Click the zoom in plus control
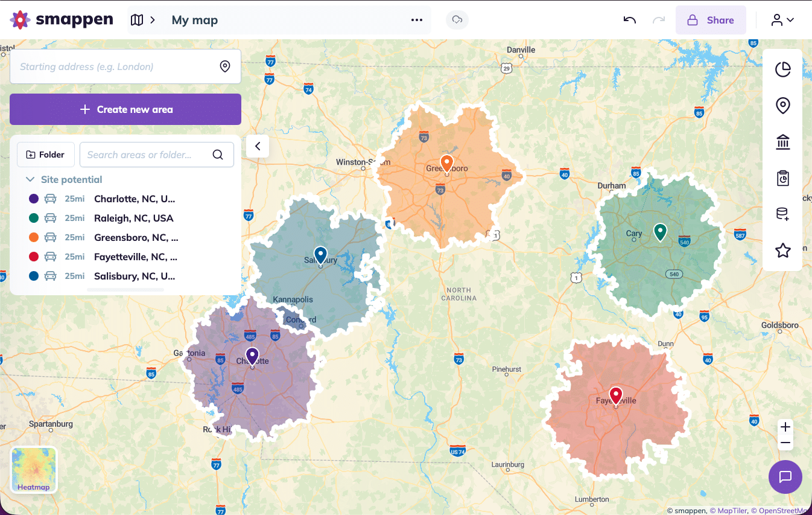 tap(785, 426)
